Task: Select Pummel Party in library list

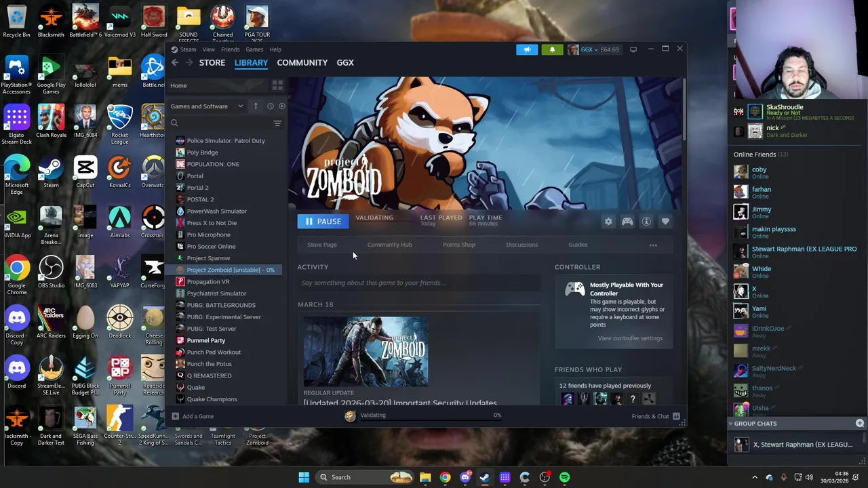Action: 206,340
